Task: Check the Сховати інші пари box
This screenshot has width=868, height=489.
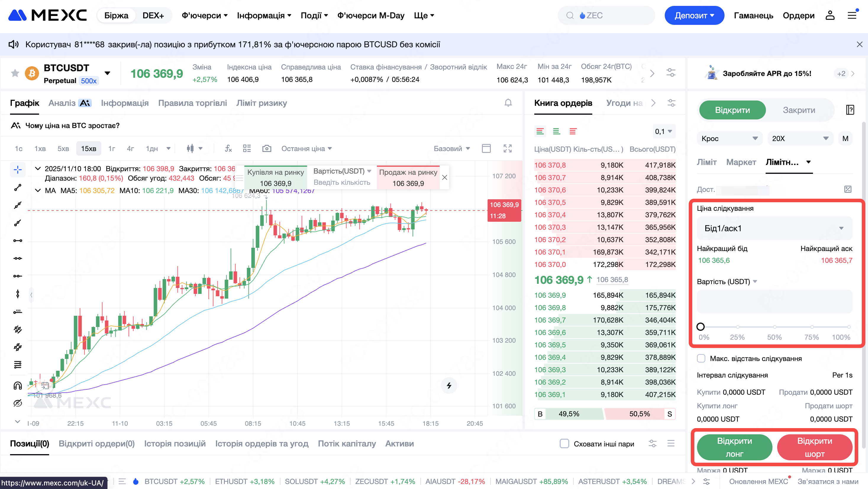Action: pos(564,443)
